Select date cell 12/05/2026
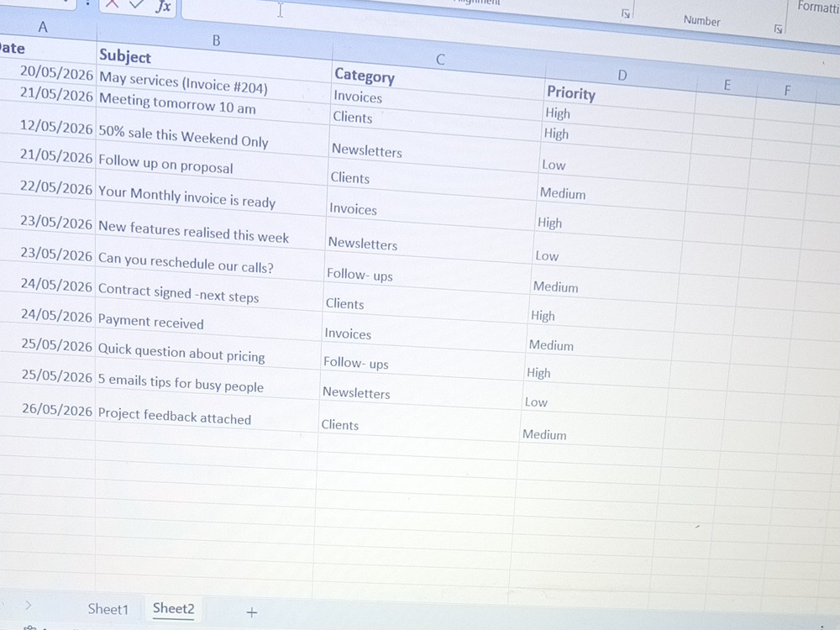 coord(56,128)
